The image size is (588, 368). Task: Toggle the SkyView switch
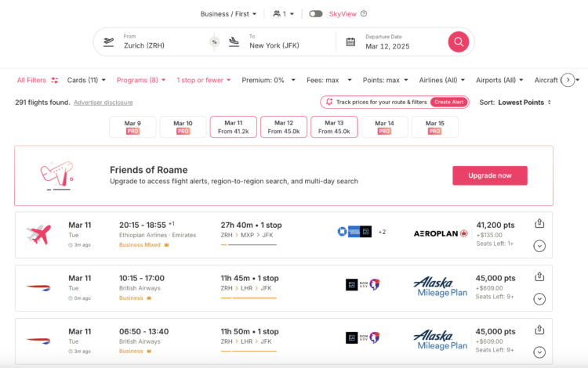point(316,14)
